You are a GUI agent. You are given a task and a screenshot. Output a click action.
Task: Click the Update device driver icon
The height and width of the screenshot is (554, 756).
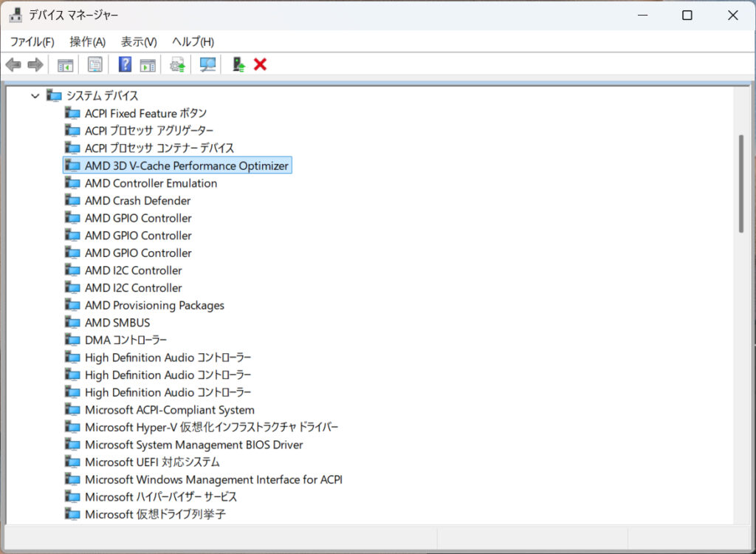pyautogui.click(x=177, y=65)
